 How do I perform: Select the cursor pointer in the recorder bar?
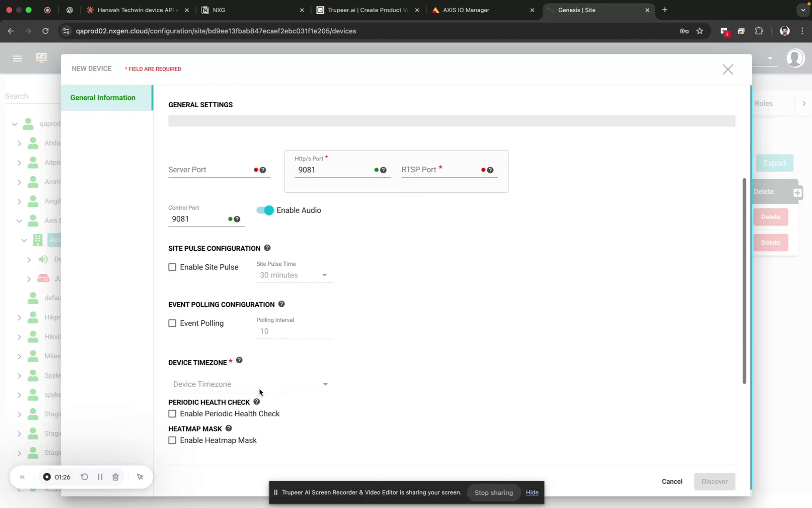click(140, 476)
